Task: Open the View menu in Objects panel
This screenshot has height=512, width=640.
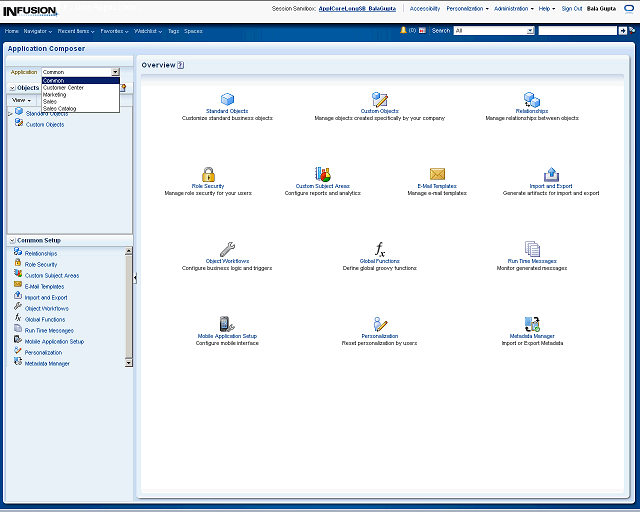Action: 21,100
